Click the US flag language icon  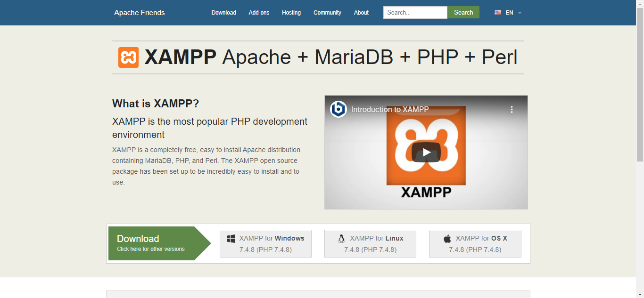coord(498,13)
